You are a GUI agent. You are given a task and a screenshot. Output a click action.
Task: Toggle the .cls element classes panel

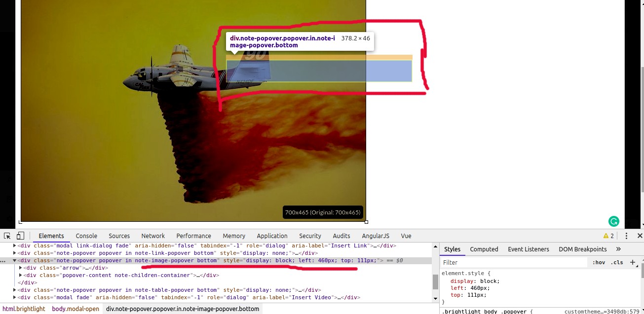coord(617,262)
